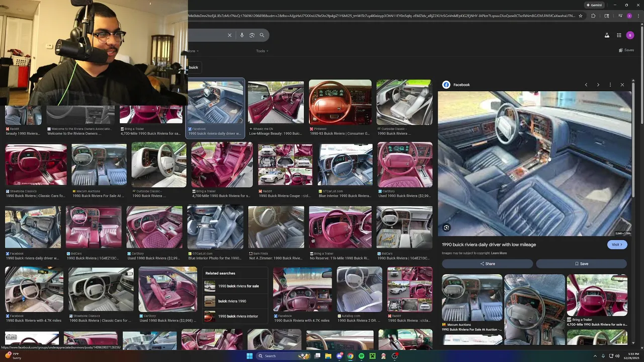Close the image preview panel
This screenshot has width=644, height=362.
[x=622, y=85]
